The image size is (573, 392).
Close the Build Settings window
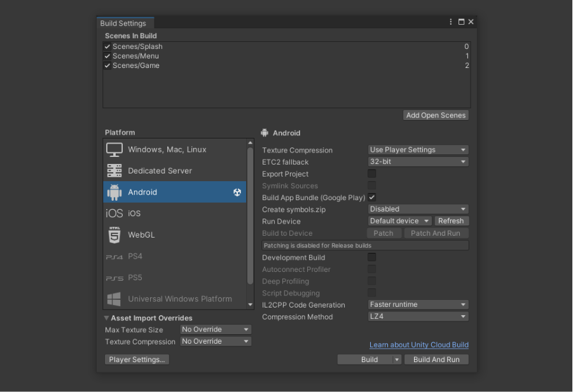pos(471,22)
